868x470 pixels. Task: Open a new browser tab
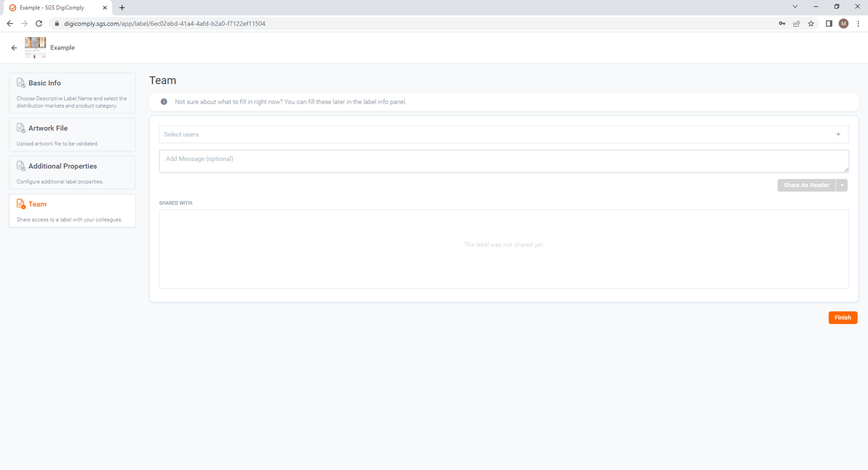click(122, 8)
